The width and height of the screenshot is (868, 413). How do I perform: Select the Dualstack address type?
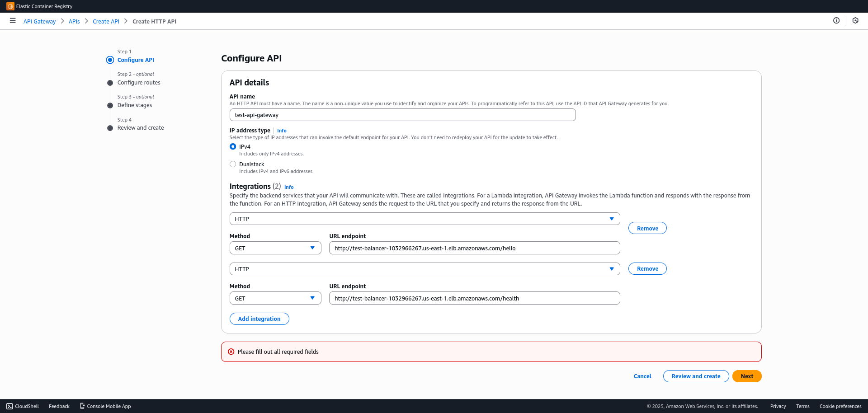click(232, 164)
